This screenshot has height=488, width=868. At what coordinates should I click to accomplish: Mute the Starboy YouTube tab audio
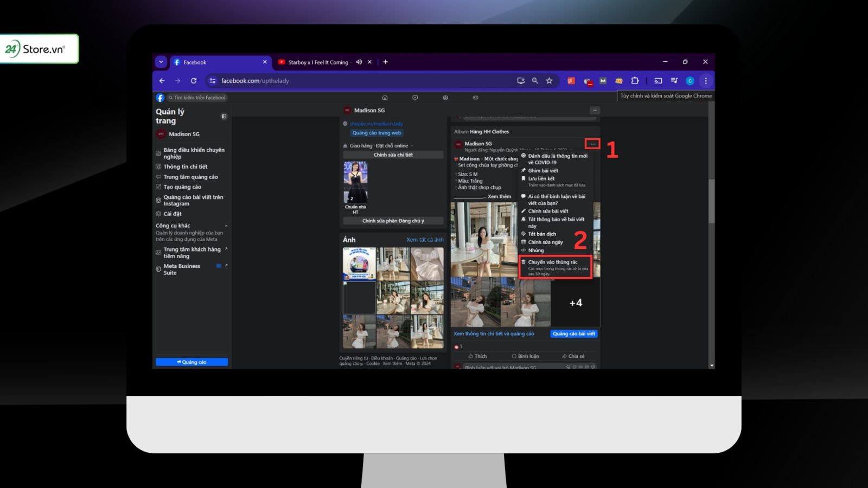359,62
